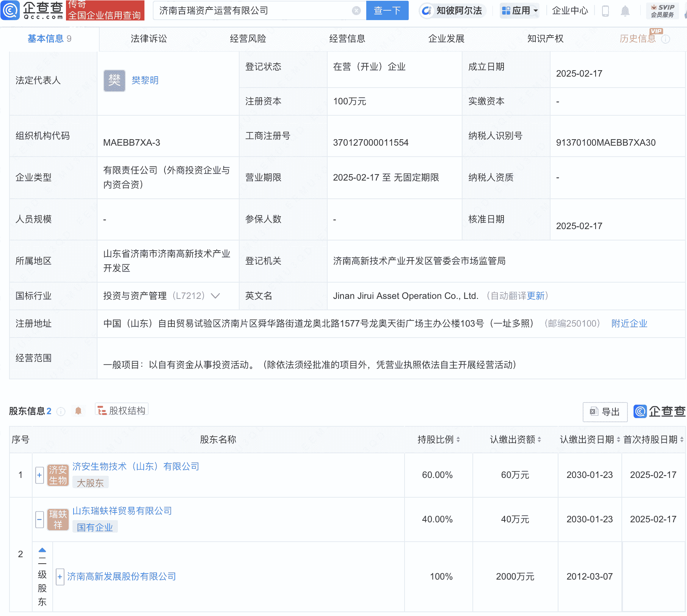Open the 股权结构 equity structure view

coord(121,411)
